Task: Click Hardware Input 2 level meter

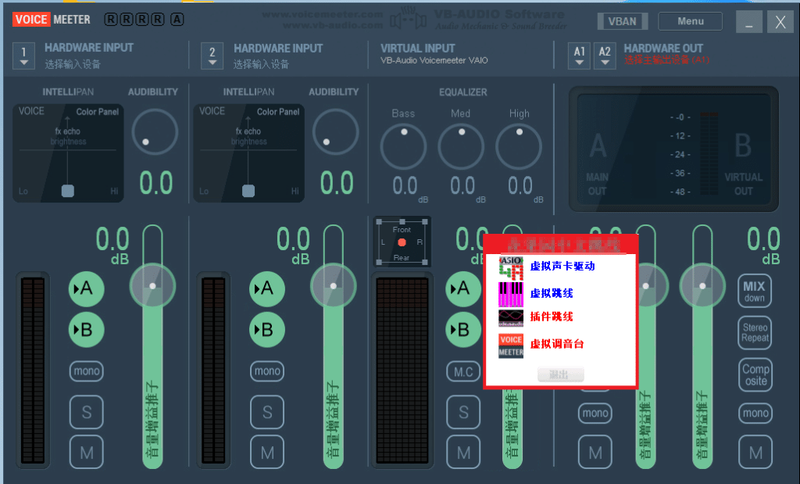Action: click(x=214, y=370)
